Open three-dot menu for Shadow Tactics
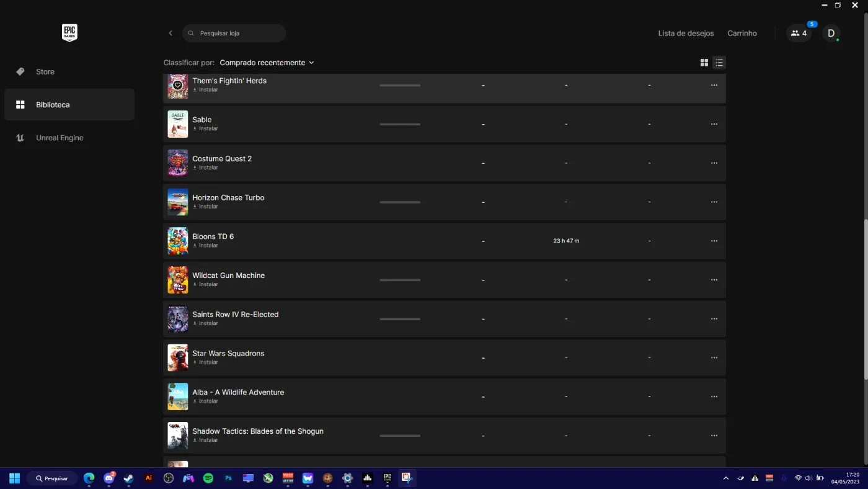 tap(714, 436)
